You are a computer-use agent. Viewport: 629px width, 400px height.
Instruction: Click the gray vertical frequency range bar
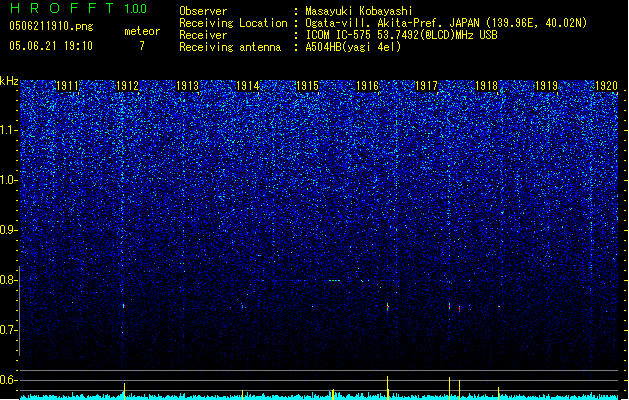19,311
